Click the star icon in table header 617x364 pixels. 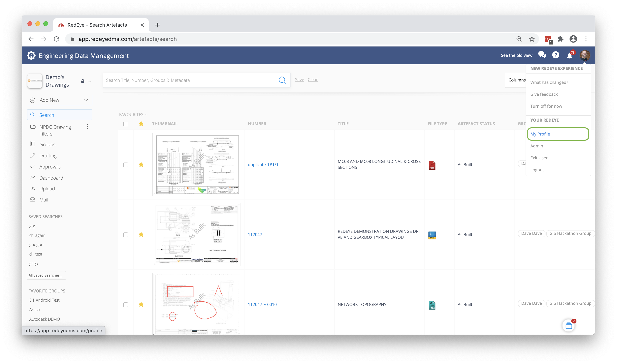pyautogui.click(x=141, y=124)
